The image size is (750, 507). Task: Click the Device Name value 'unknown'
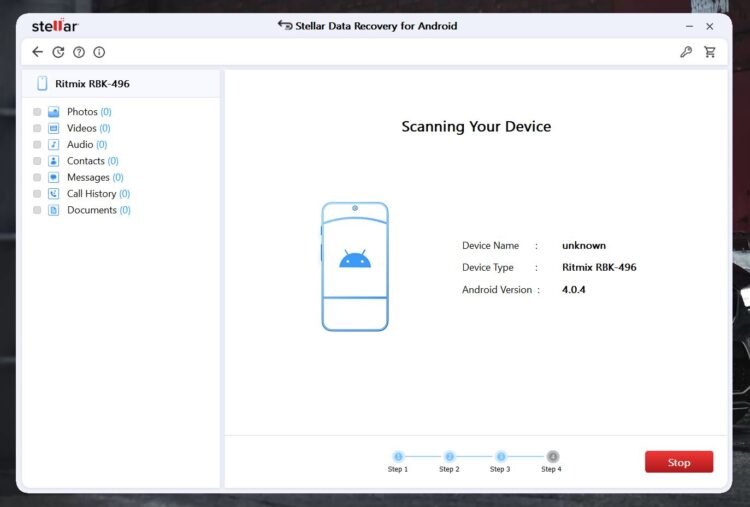[584, 245]
